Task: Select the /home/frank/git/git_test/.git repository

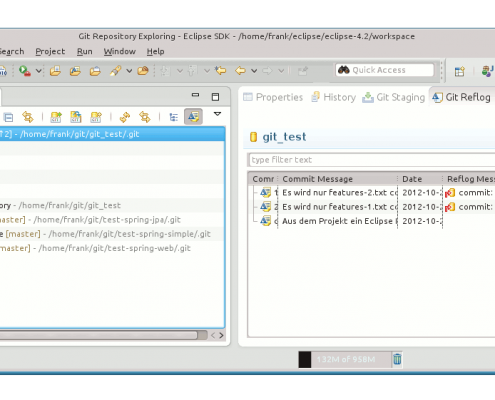Action: (x=112, y=134)
